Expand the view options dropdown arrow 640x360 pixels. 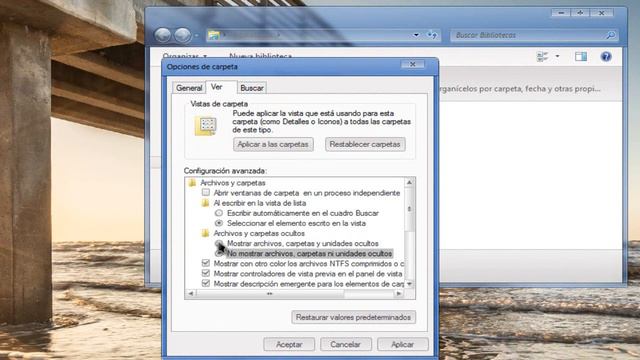pos(557,56)
